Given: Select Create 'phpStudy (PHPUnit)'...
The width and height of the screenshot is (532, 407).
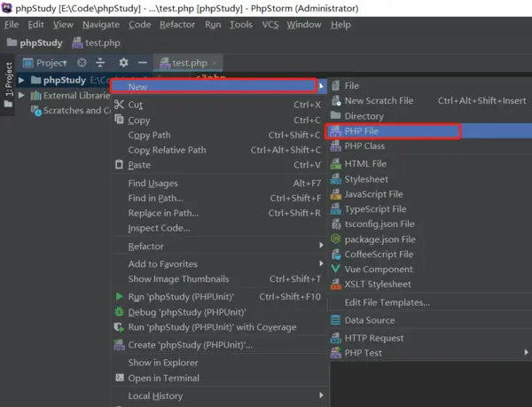Looking at the screenshot, I should coord(218,345).
